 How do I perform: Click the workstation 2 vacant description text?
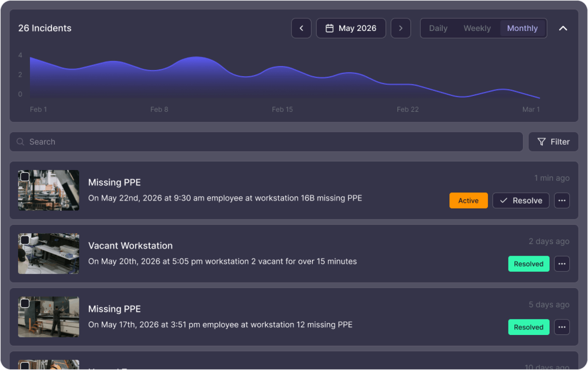223,261
